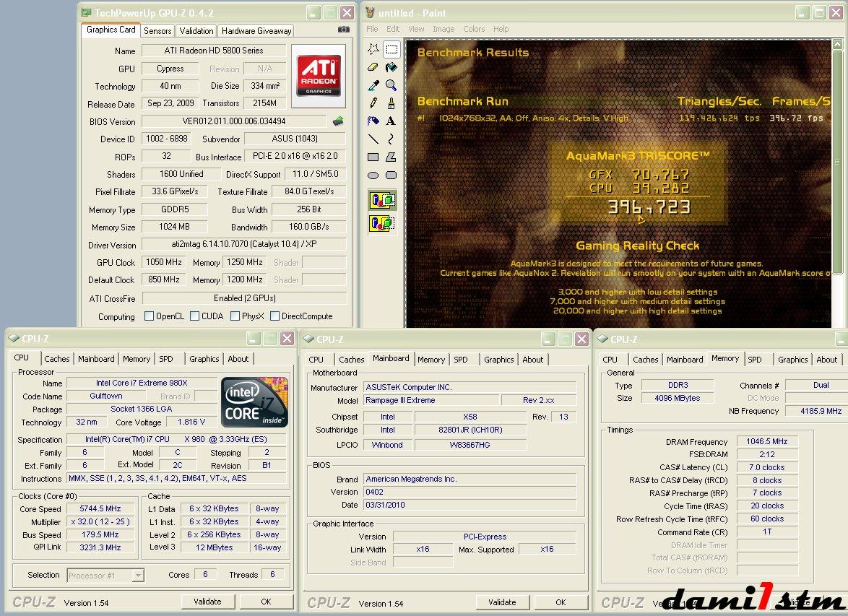Choose the Line tool in Paint
The width and height of the screenshot is (848, 616).
click(x=373, y=139)
